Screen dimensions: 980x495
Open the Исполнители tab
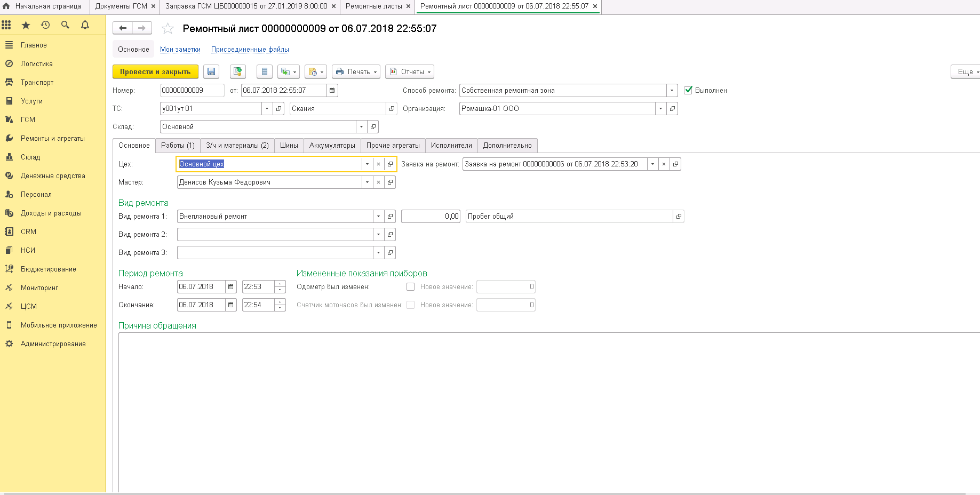[x=451, y=146]
